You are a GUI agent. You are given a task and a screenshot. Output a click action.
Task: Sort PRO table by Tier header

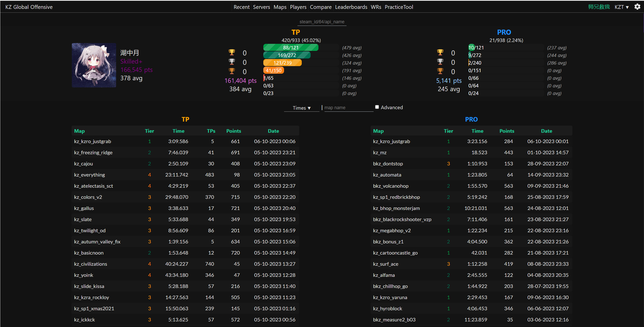coord(448,131)
